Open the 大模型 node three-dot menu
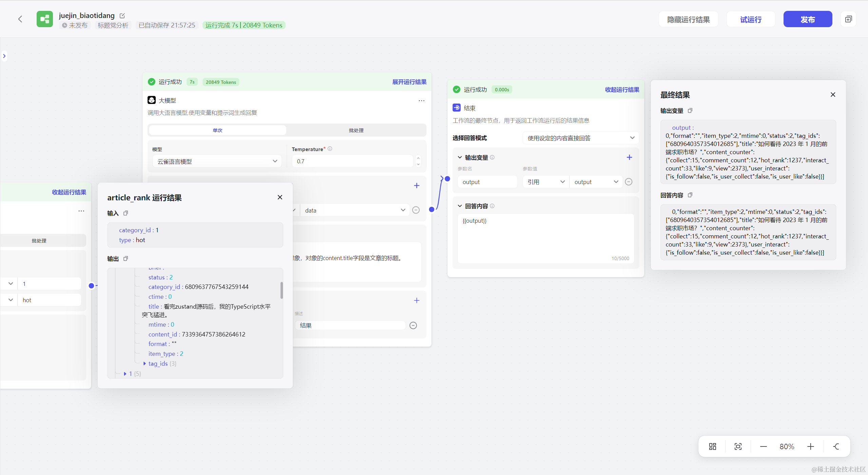 (x=421, y=101)
